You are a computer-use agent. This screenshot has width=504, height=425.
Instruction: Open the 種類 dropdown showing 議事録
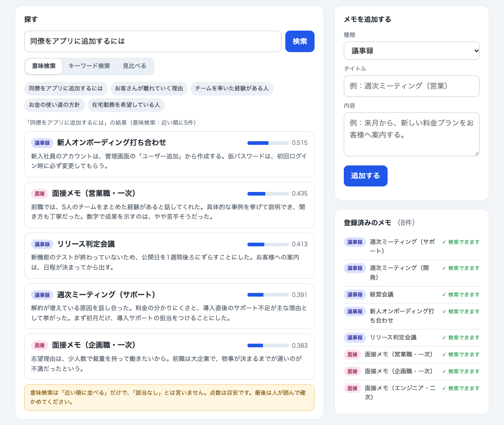coord(411,51)
